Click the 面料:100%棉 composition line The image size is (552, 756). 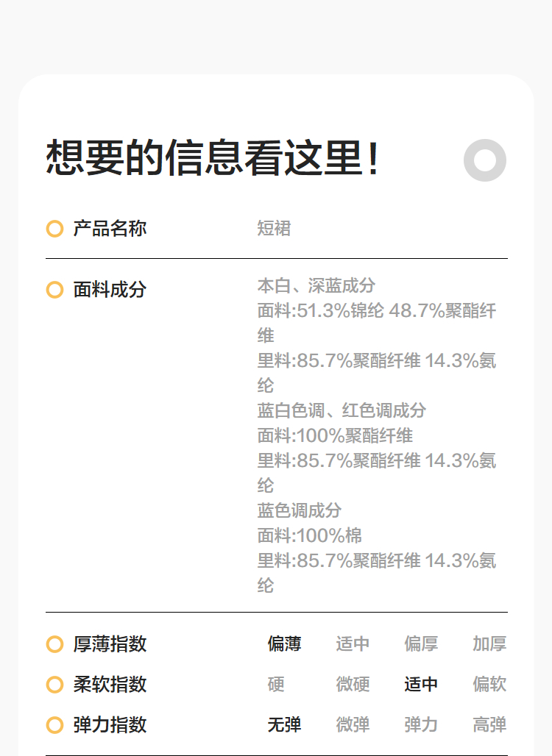(x=310, y=535)
